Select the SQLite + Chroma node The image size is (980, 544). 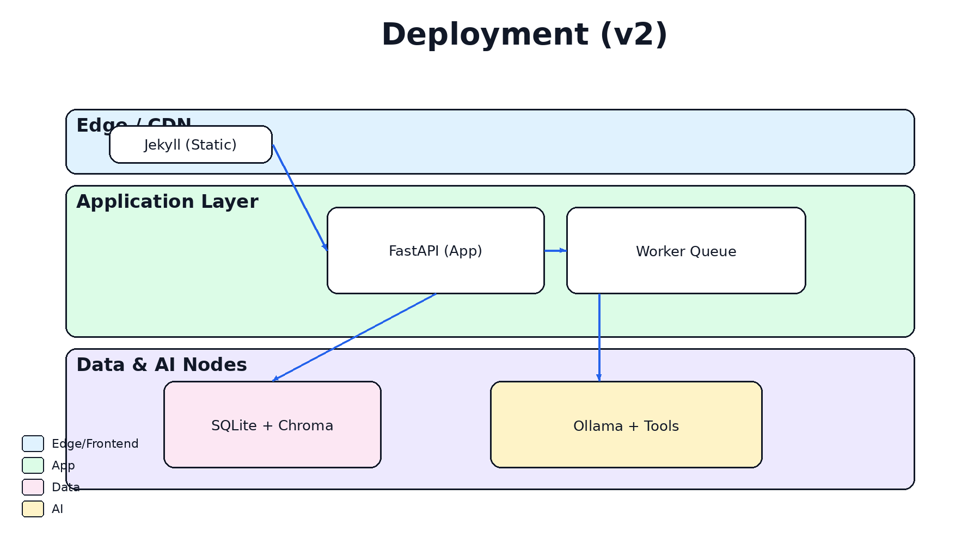[x=272, y=425]
